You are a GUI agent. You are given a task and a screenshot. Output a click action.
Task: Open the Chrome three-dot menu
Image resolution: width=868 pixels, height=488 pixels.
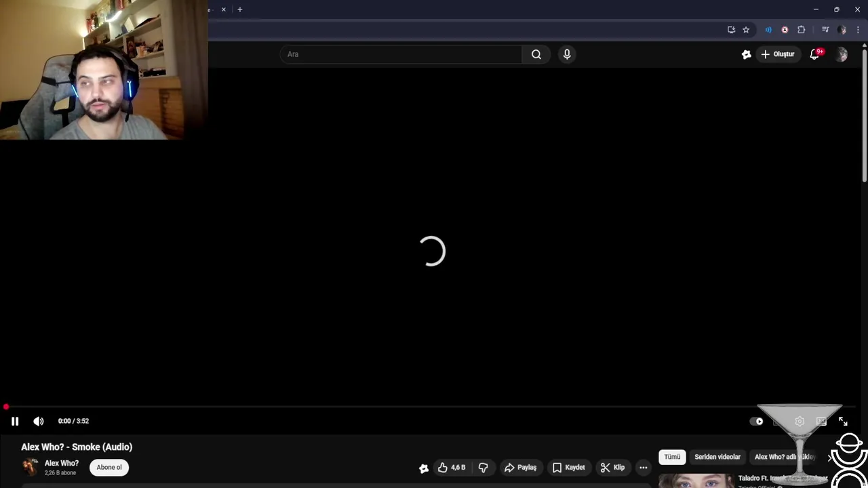point(858,30)
